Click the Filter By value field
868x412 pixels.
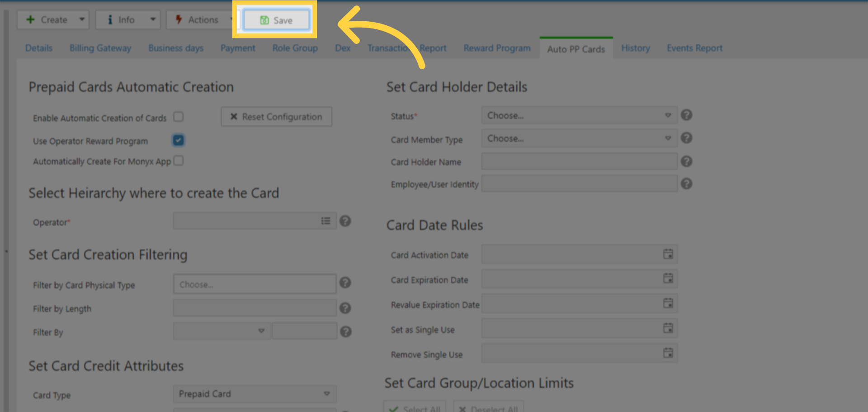[x=305, y=331]
